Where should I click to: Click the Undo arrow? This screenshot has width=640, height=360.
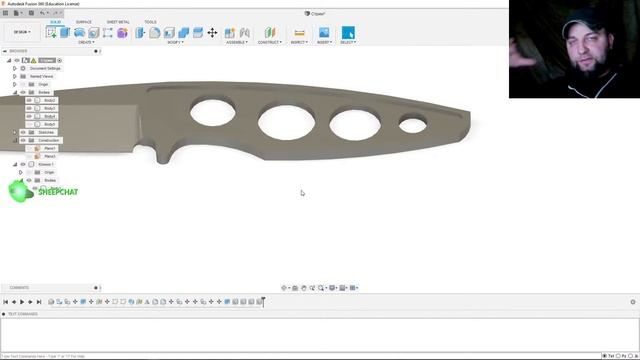click(x=42, y=13)
